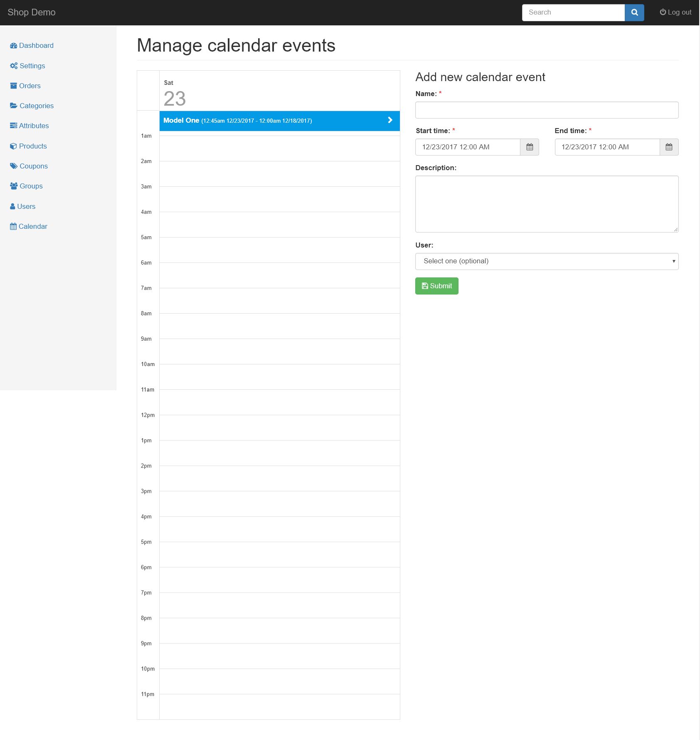Open the Dashboard page link
The width and height of the screenshot is (700, 740).
(x=36, y=46)
